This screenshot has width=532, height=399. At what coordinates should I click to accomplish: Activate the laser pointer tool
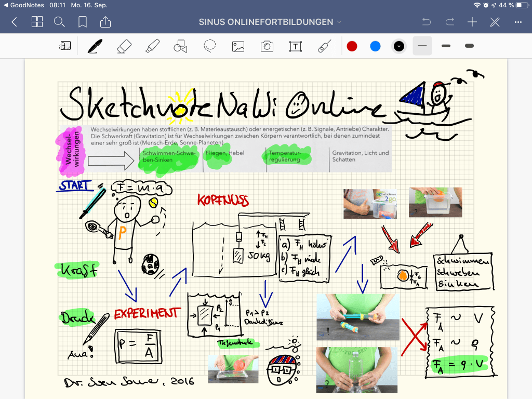coord(324,46)
